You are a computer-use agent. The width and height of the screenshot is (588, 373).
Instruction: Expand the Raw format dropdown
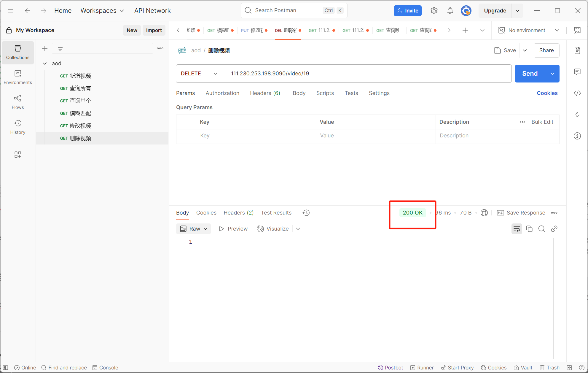click(x=193, y=229)
